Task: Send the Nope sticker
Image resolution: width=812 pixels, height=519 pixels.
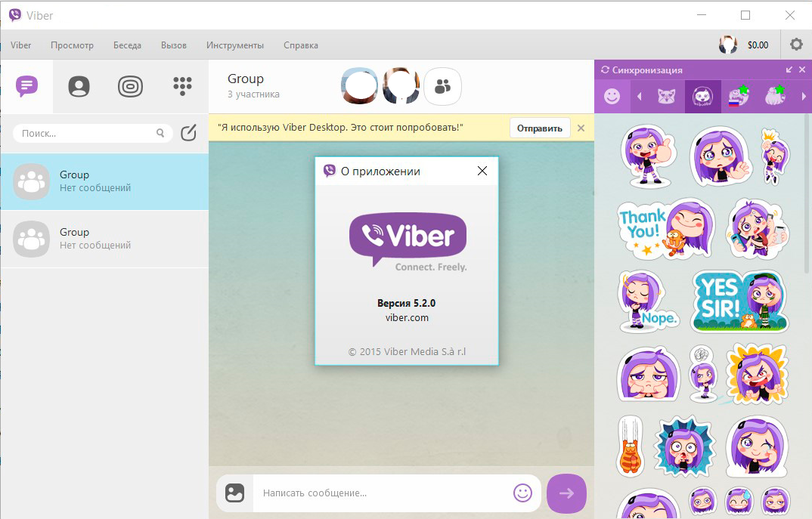Action: pyautogui.click(x=648, y=301)
